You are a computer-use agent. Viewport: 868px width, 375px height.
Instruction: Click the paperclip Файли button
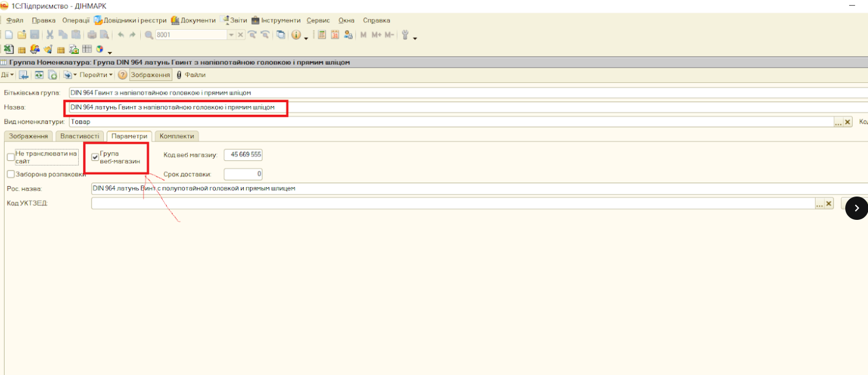pyautogui.click(x=191, y=75)
